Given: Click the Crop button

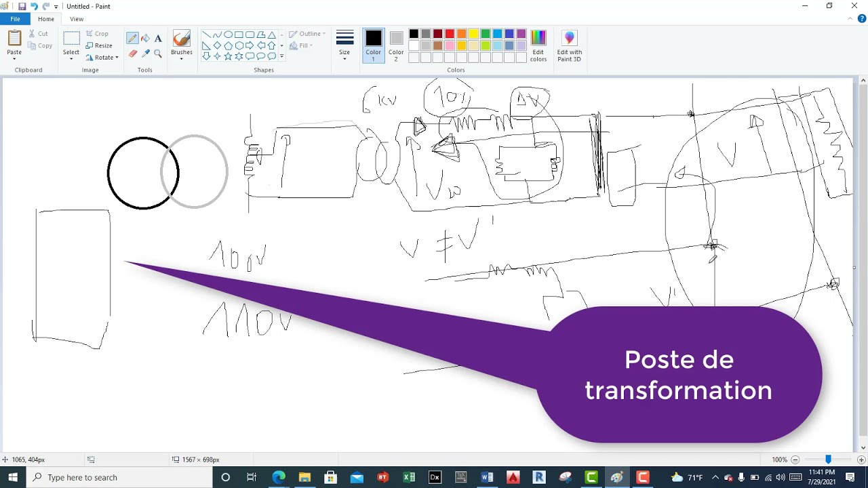Looking at the screenshot, I should [97, 33].
